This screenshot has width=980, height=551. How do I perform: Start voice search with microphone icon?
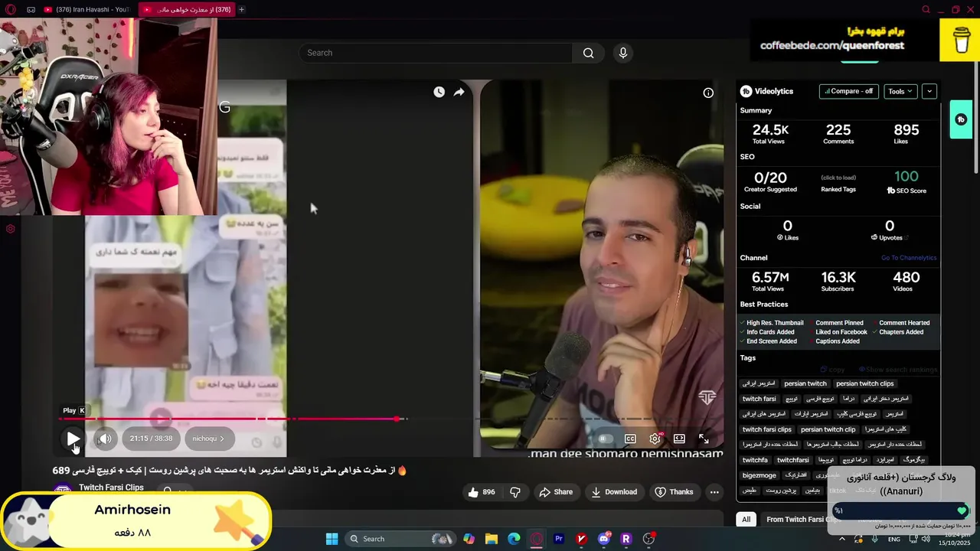coord(623,53)
